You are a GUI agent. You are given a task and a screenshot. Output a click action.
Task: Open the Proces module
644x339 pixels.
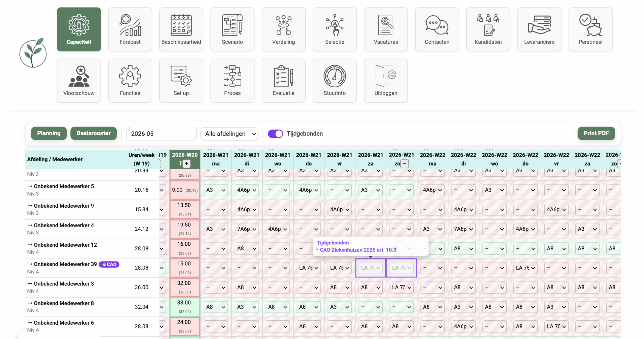232,81
